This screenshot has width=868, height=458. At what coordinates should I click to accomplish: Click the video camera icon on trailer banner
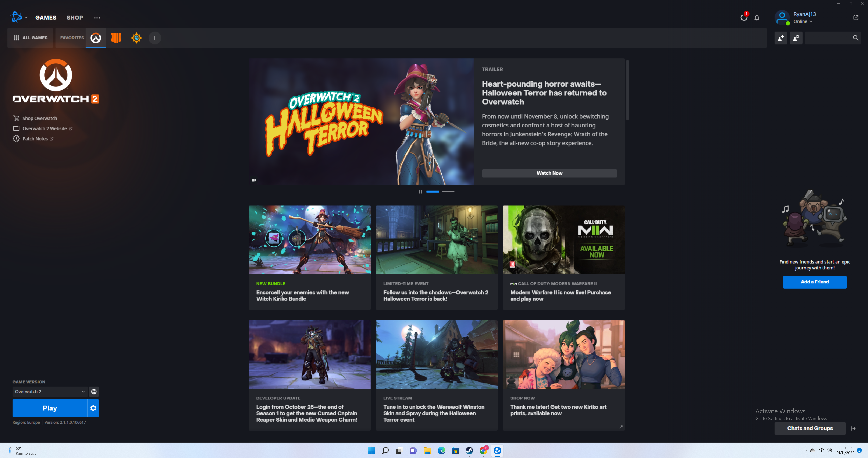click(x=254, y=180)
